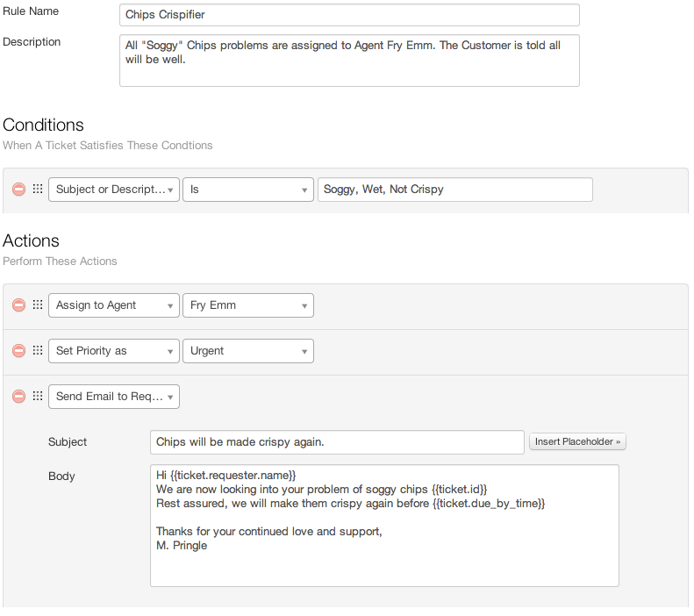Focus the email Subject input field
Screen dimensions: 694x616
click(x=337, y=442)
